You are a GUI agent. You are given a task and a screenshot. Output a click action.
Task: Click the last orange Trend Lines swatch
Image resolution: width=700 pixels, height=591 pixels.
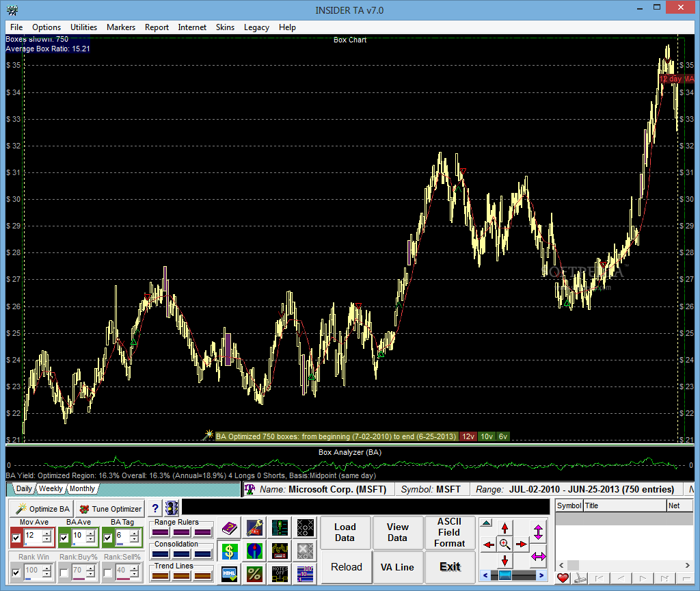coord(202,576)
